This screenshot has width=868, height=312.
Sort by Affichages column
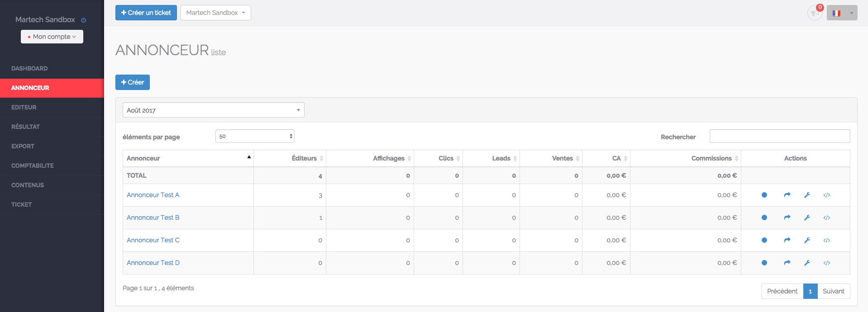click(x=370, y=158)
